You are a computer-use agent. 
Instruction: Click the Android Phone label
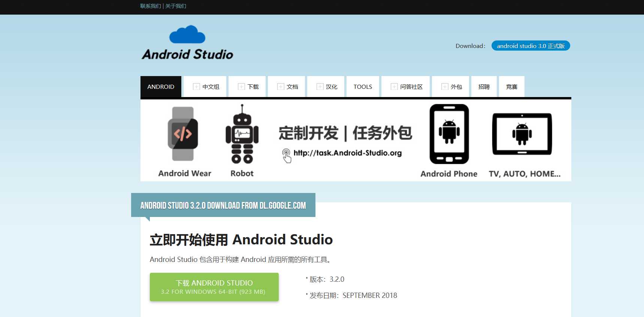449,174
